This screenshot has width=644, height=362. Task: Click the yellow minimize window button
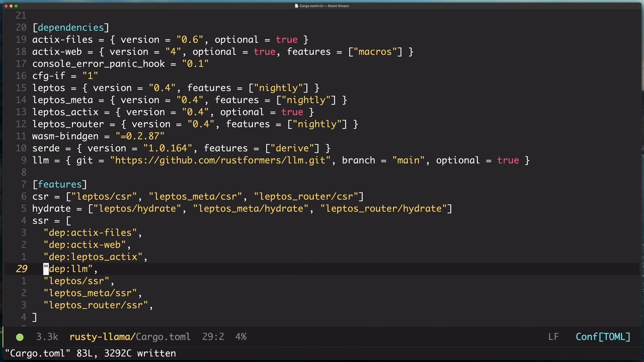tap(11, 6)
